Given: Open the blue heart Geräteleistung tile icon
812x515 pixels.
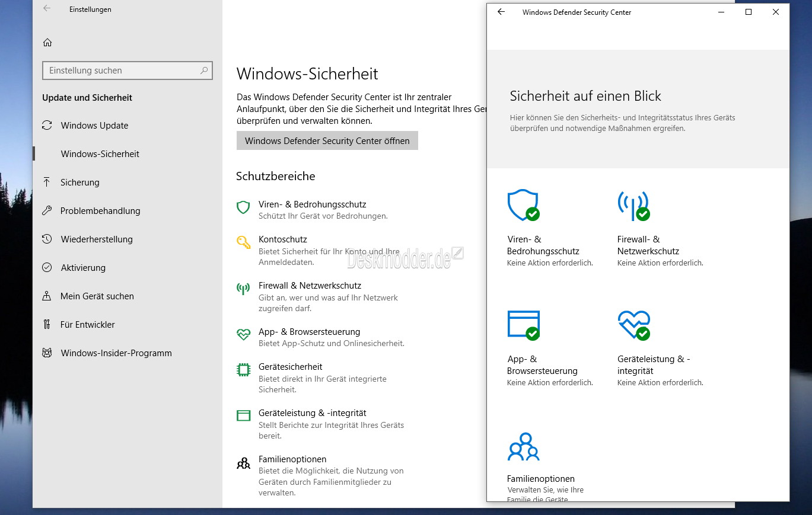Looking at the screenshot, I should [633, 325].
